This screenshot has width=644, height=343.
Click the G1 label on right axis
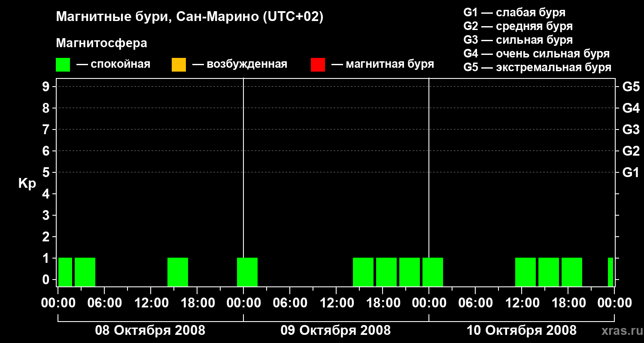(x=631, y=172)
